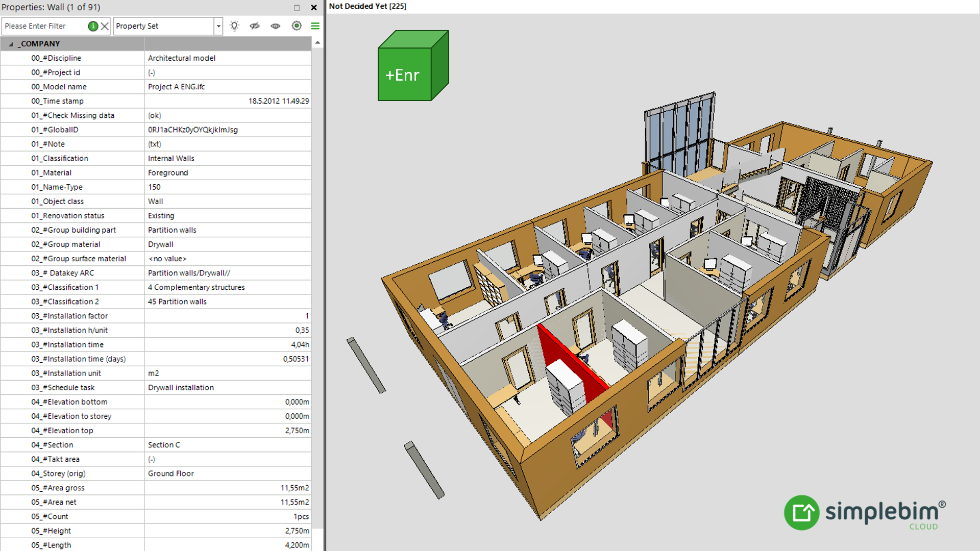Click the Internal Walls value cell
This screenshot has width=980, height=551.
[x=171, y=159]
